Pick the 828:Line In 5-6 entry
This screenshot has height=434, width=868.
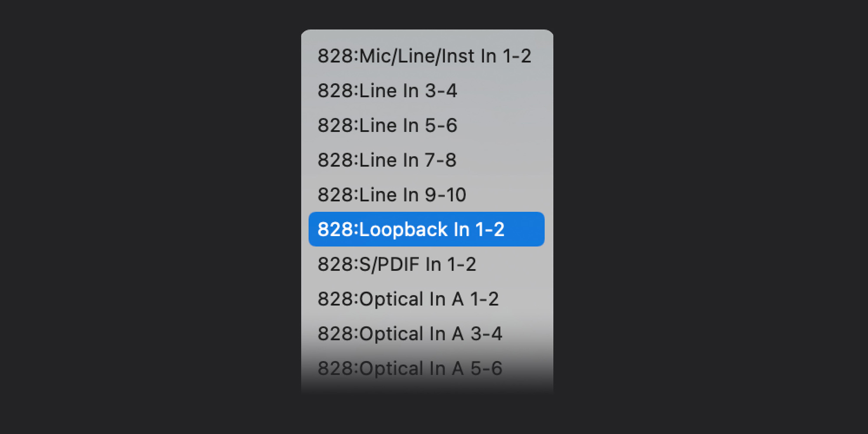pyautogui.click(x=387, y=125)
